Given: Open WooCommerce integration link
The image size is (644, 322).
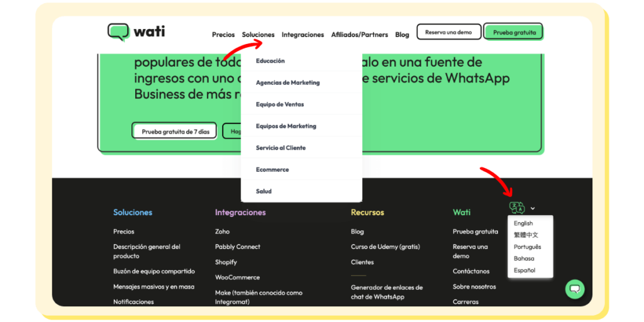Looking at the screenshot, I should point(237,277).
